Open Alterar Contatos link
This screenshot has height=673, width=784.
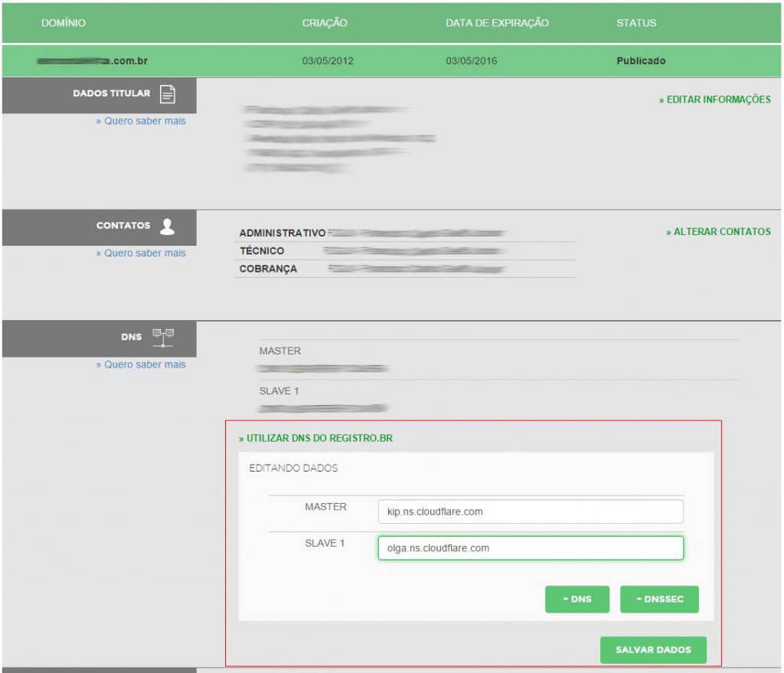[718, 231]
